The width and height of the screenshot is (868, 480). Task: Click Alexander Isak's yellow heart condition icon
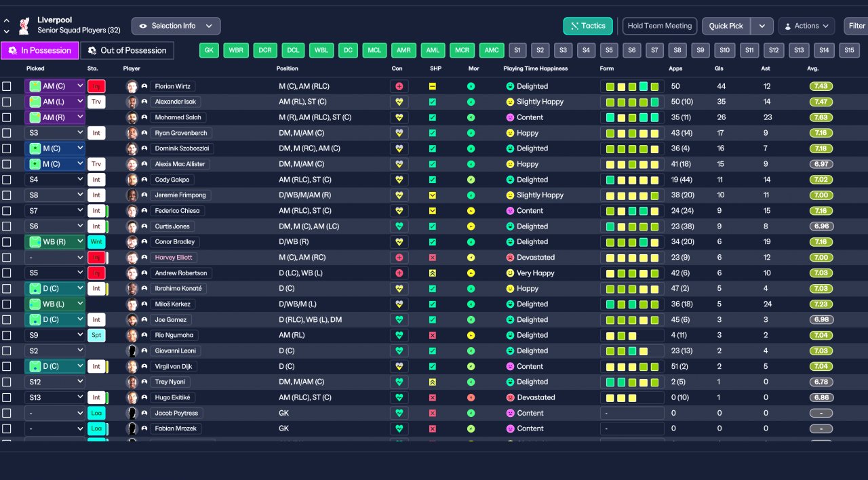pos(399,102)
